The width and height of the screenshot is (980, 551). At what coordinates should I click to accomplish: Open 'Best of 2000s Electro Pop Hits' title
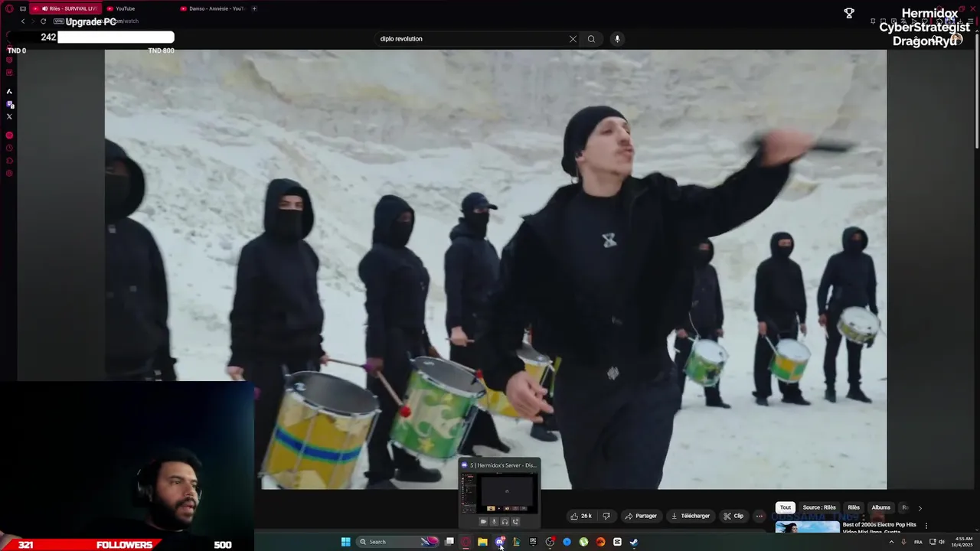point(879,527)
